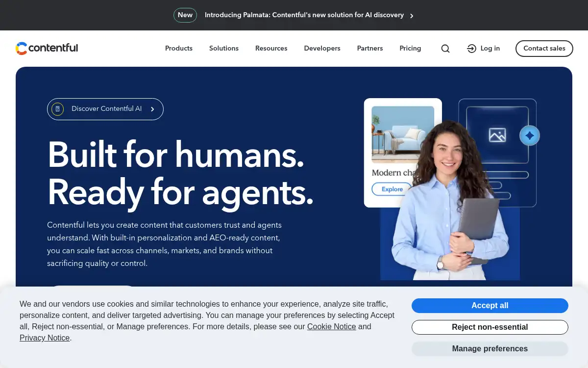
Task: Click the Contact sales button
Action: click(x=544, y=49)
